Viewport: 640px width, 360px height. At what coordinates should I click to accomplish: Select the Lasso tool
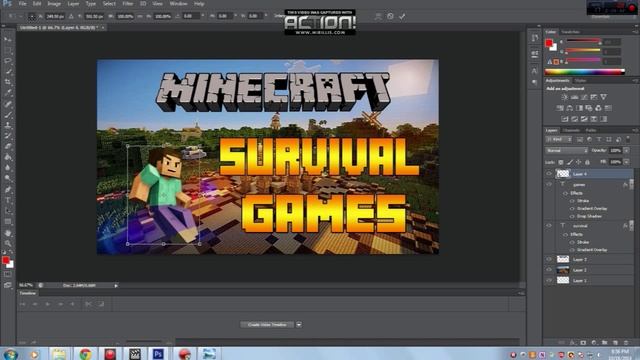[8, 61]
